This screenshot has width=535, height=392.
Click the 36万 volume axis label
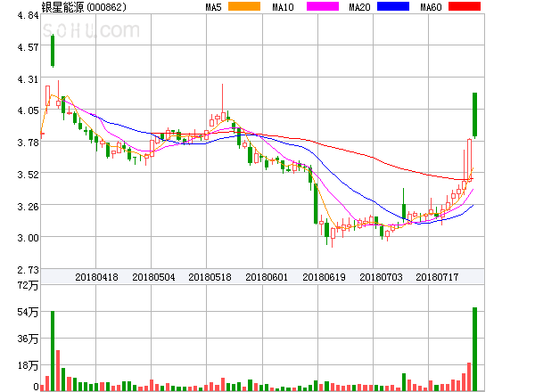28,339
